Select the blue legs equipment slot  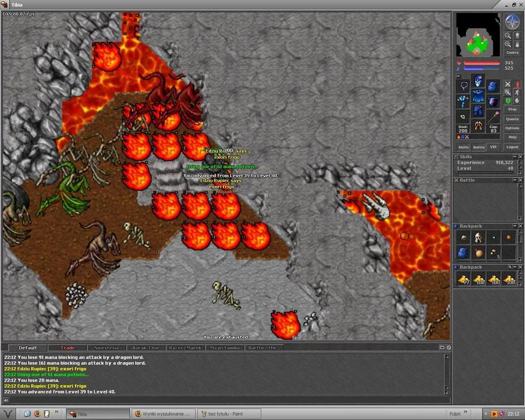tap(478, 111)
